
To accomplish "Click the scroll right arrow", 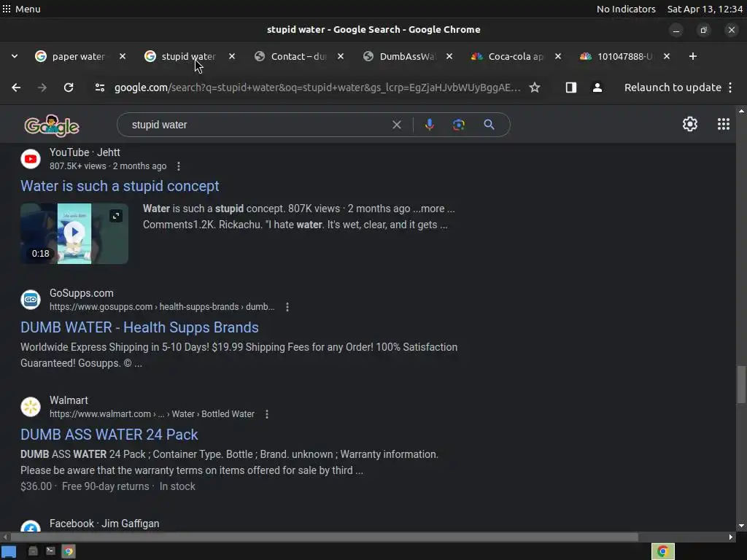I will [x=731, y=537].
